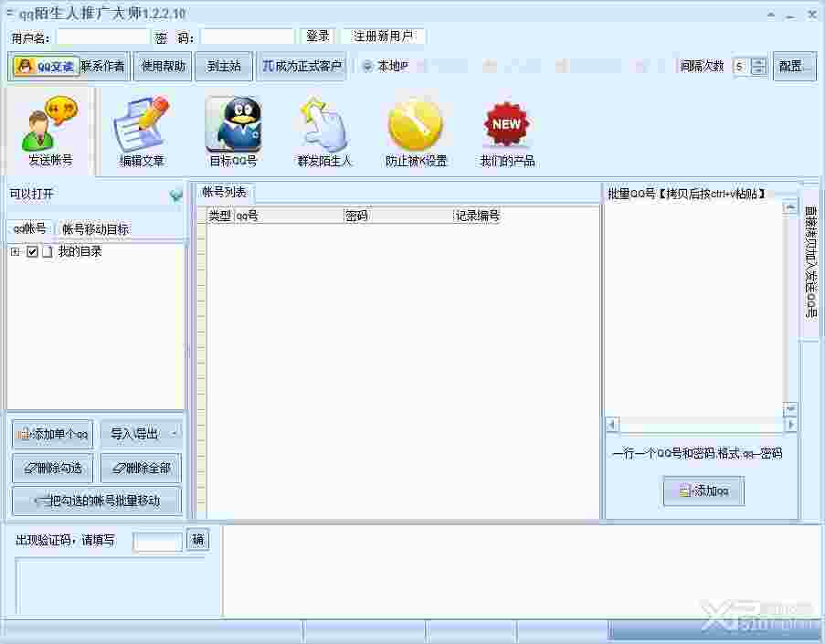Viewport: 825px width, 644px height.
Task: Open the 编辑文章 article editor icon
Action: pos(141,131)
